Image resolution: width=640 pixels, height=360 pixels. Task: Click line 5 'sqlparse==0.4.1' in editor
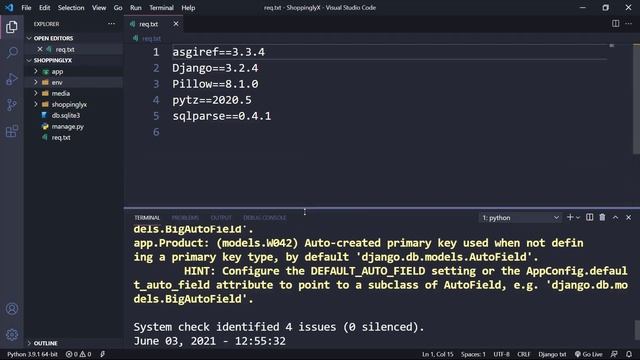pos(222,116)
